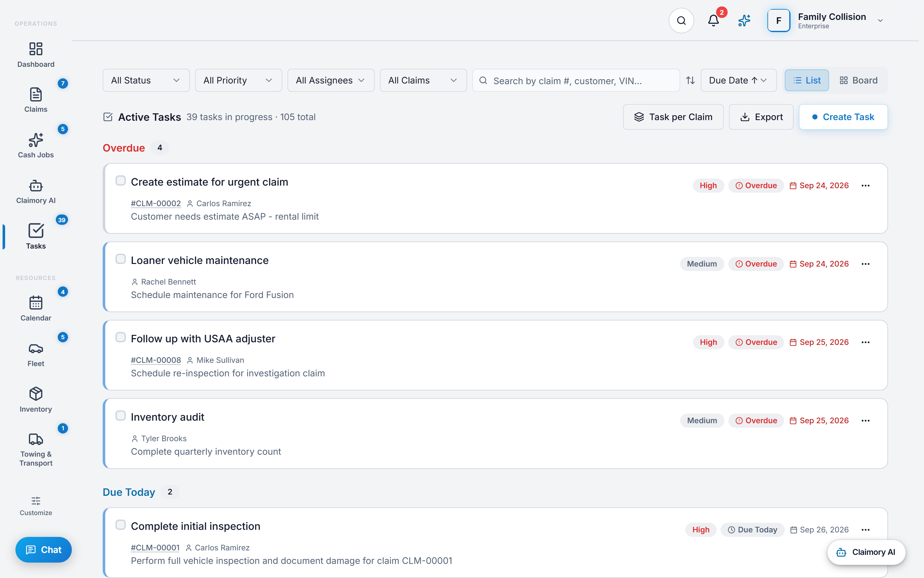Click the AI sparkle icon in header
Image resolution: width=924 pixels, height=578 pixels.
pos(744,21)
